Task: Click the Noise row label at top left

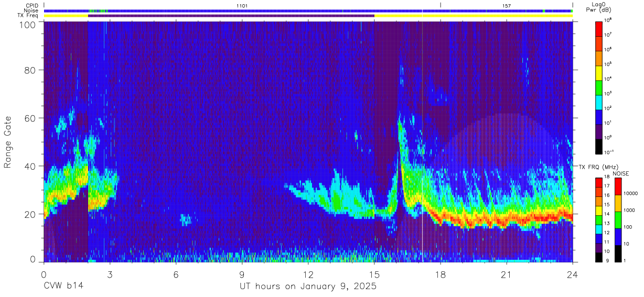Action: pyautogui.click(x=31, y=10)
